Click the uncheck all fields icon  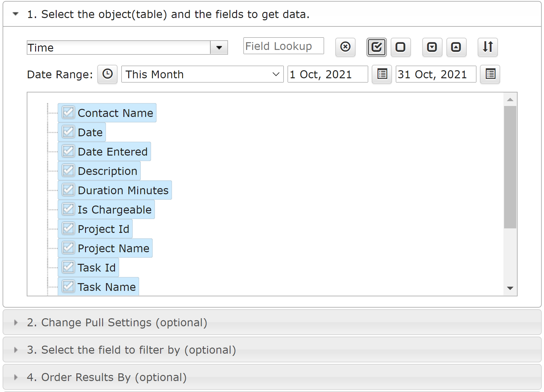[401, 47]
